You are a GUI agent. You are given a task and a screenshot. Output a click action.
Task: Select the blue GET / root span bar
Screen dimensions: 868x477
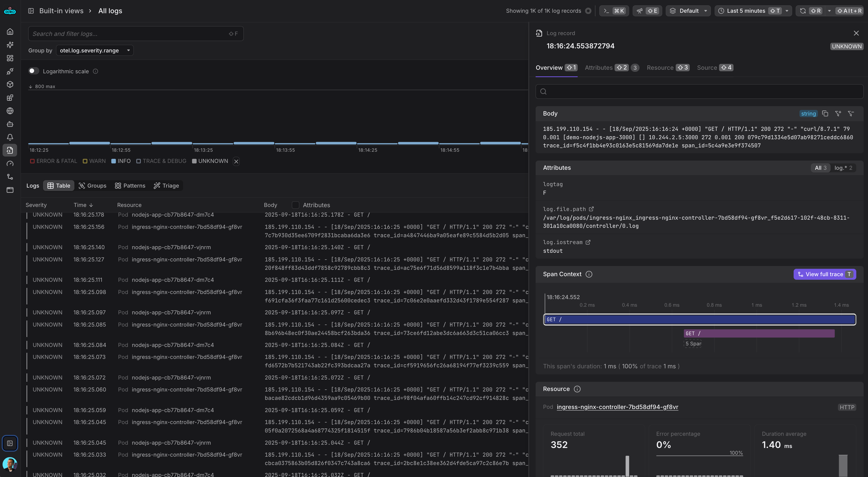pos(700,319)
